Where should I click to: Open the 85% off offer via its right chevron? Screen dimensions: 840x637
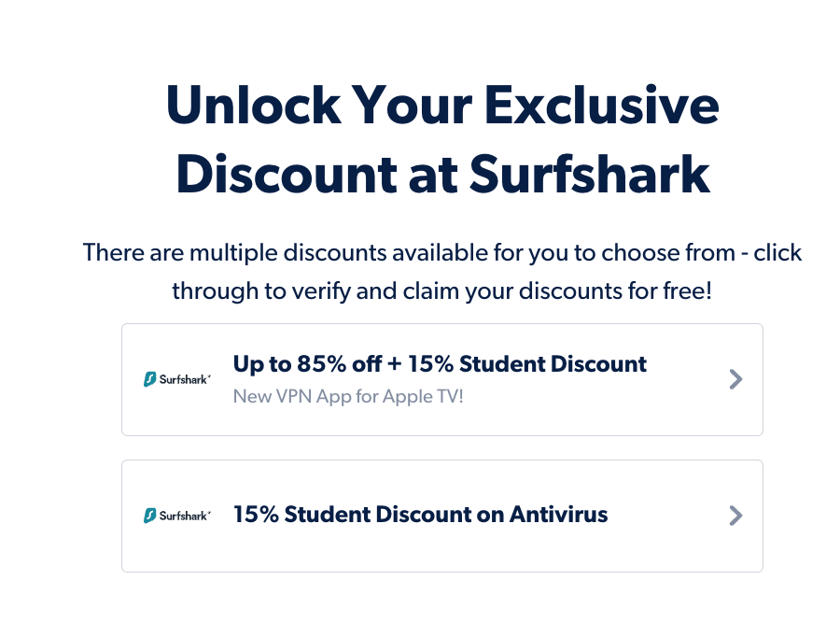(x=735, y=379)
